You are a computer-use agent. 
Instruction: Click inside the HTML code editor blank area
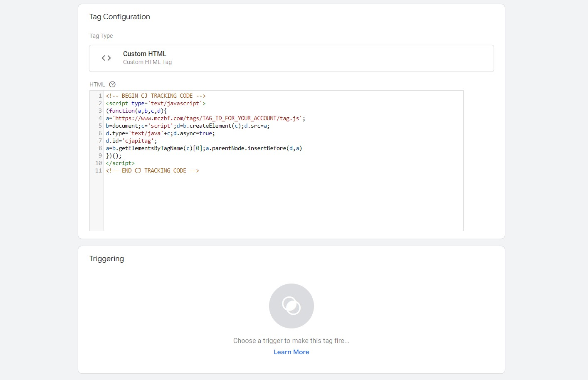[283, 202]
